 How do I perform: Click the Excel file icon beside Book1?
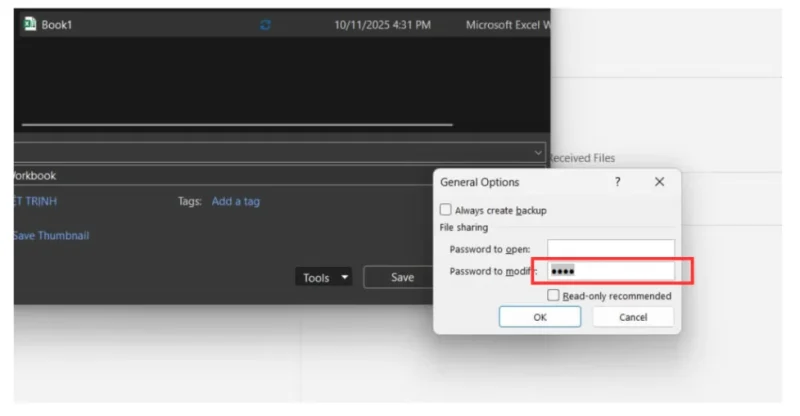tap(30, 25)
